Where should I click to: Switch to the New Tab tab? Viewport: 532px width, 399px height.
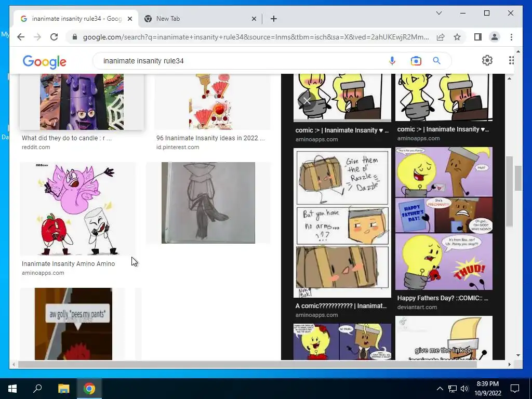(x=200, y=19)
